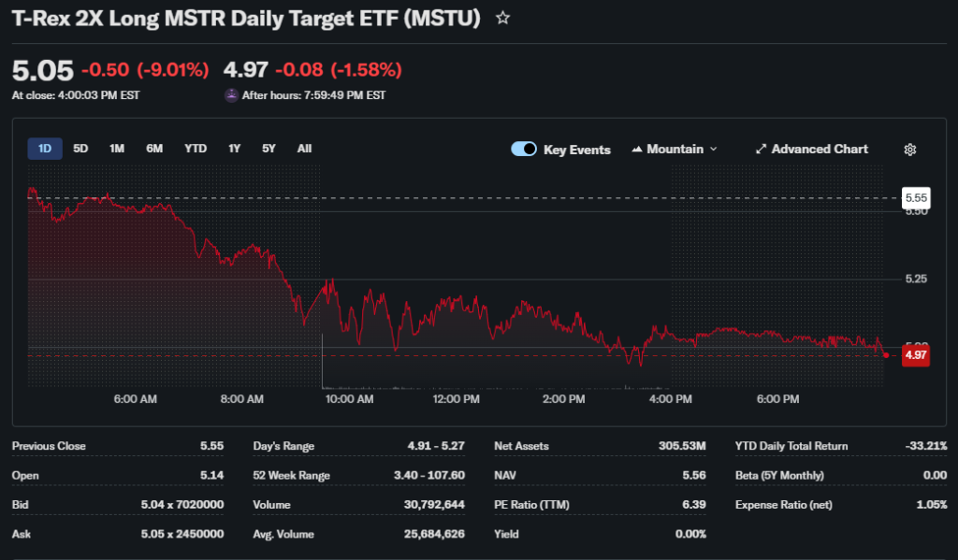Image resolution: width=958 pixels, height=560 pixels.
Task: Show the 6M chart range
Action: pos(154,149)
